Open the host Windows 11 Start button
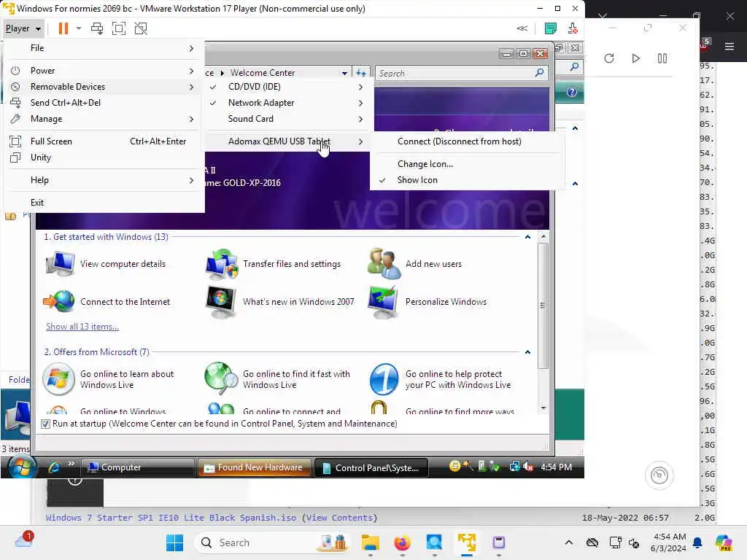 [x=174, y=542]
